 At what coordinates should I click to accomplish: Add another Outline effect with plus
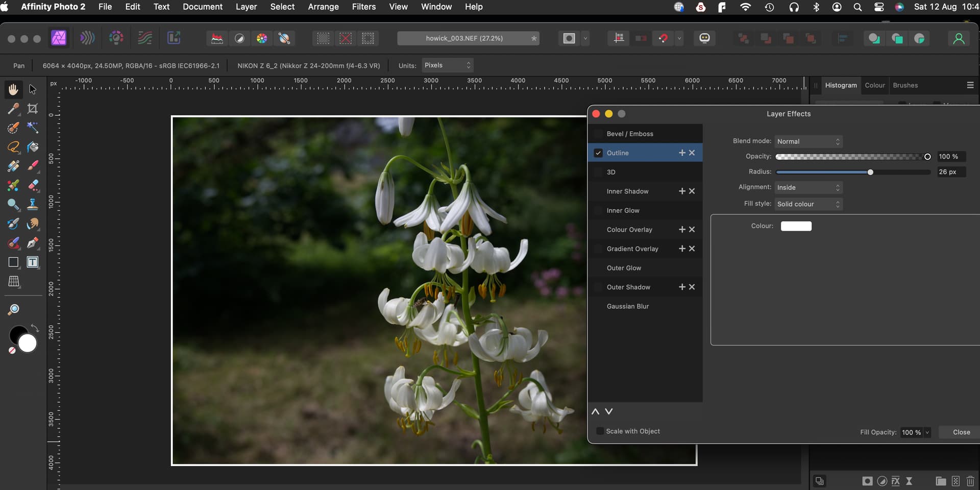coord(682,153)
